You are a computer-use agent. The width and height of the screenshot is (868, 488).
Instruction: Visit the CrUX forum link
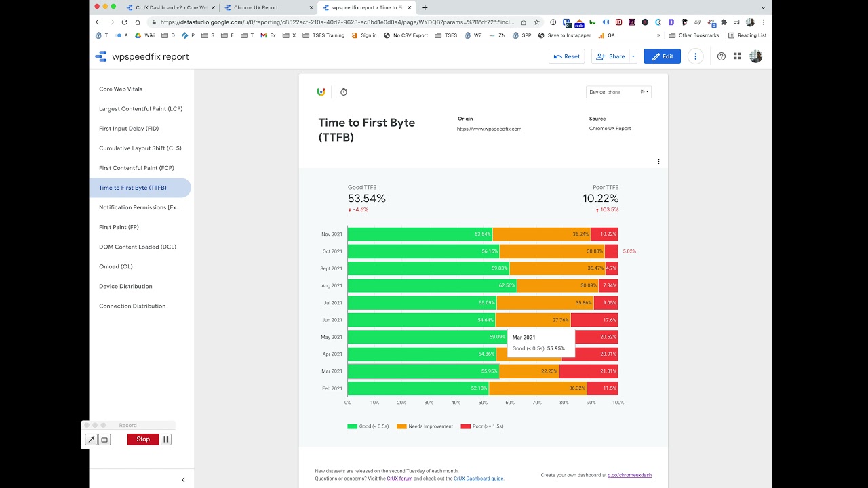[399, 479]
